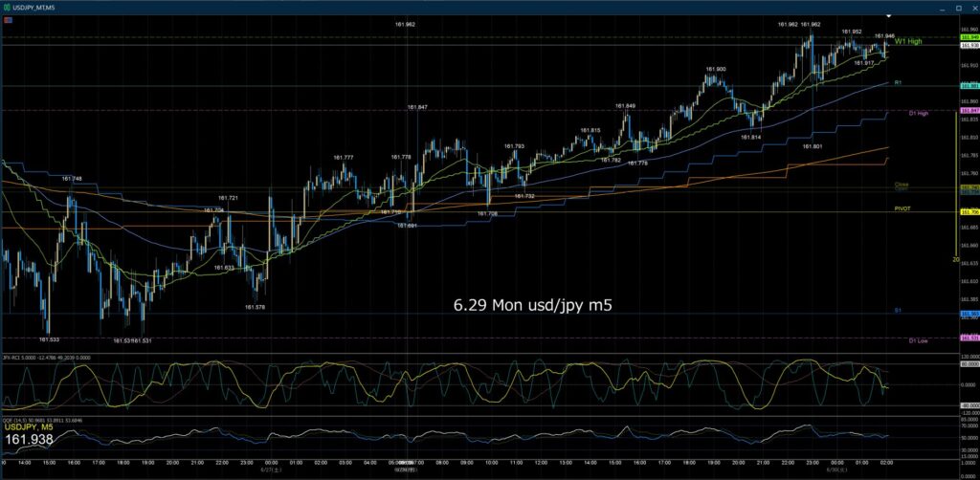Viewport: 980px width, 480px height.
Task: Click the 161.952 swing high label
Action: click(x=851, y=32)
